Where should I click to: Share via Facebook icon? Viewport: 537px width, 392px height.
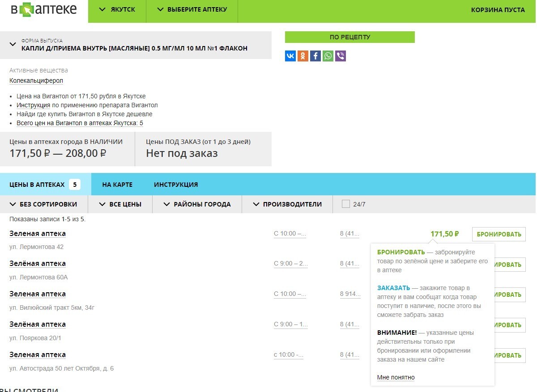(315, 56)
